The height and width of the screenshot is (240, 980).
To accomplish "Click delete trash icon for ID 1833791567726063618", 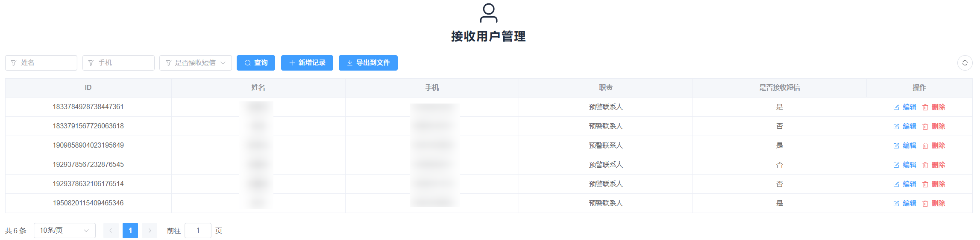I will tap(925, 127).
